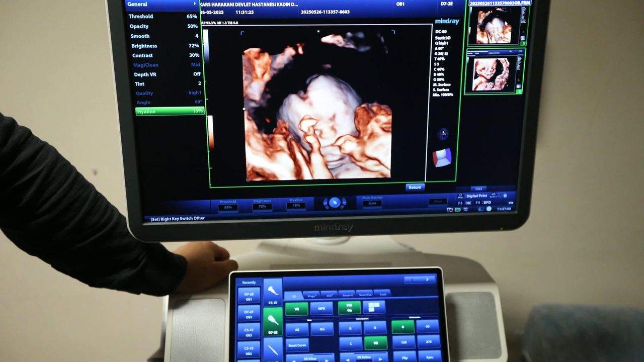Image resolution: width=644 pixels, height=362 pixels.
Task: Switch to the iPage tab
Action: (x=311, y=295)
